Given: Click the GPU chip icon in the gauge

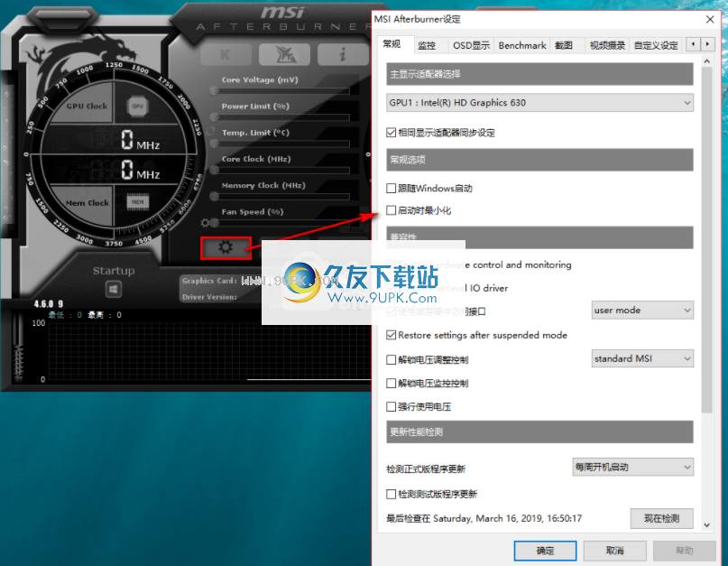Looking at the screenshot, I should [137, 106].
